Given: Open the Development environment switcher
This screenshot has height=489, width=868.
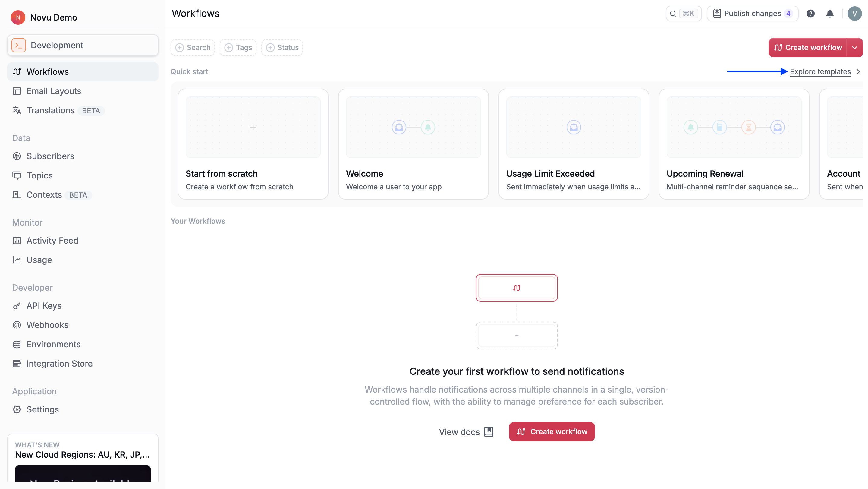Looking at the screenshot, I should point(83,45).
